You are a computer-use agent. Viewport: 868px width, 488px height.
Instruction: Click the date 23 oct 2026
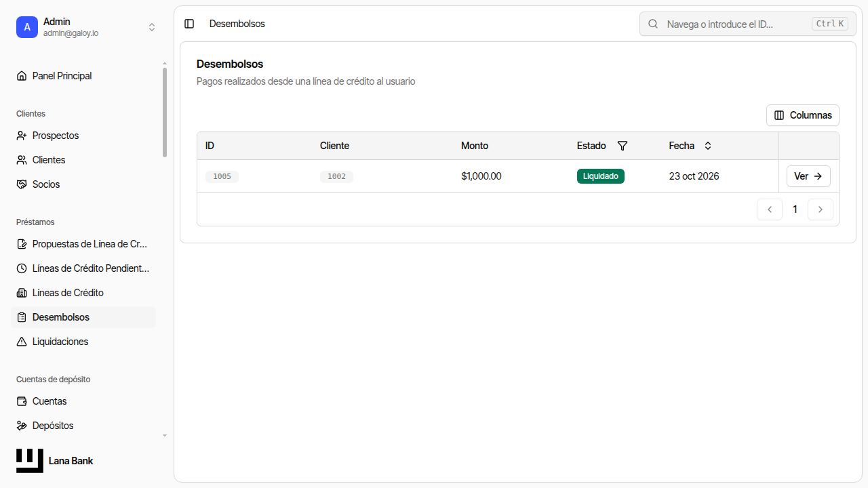click(694, 176)
